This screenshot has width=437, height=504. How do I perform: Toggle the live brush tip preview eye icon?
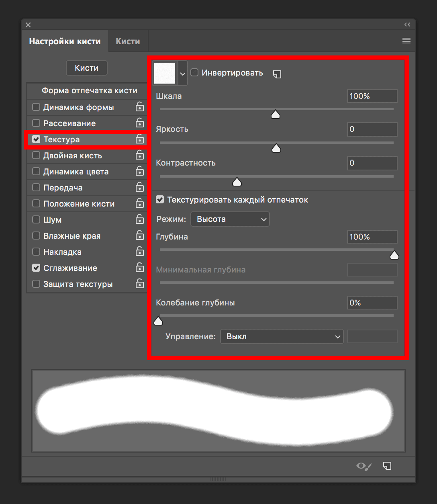coord(363,466)
